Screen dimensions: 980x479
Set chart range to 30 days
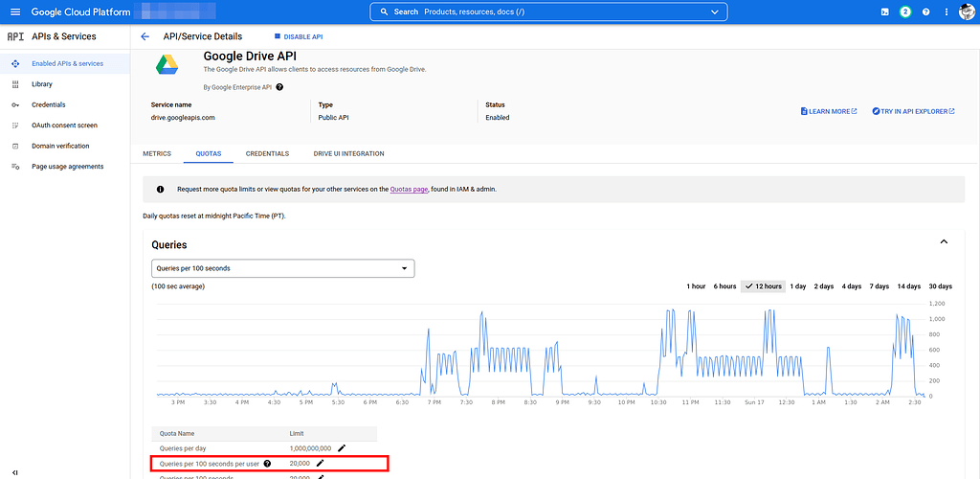940,286
